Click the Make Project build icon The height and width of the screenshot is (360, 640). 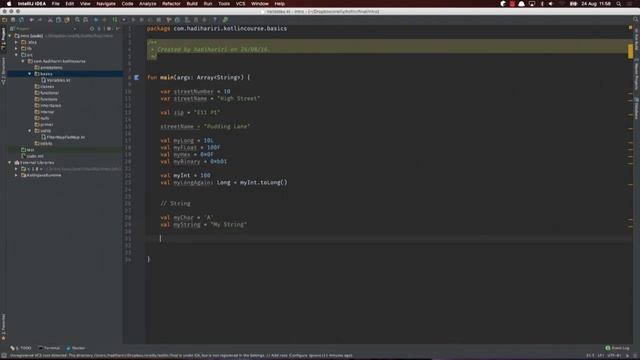point(115,20)
